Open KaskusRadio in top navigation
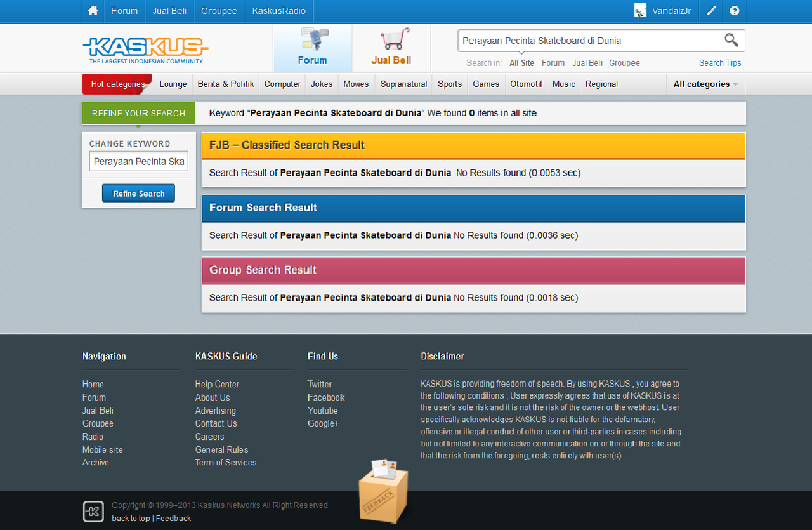This screenshot has width=812, height=530. tap(279, 11)
